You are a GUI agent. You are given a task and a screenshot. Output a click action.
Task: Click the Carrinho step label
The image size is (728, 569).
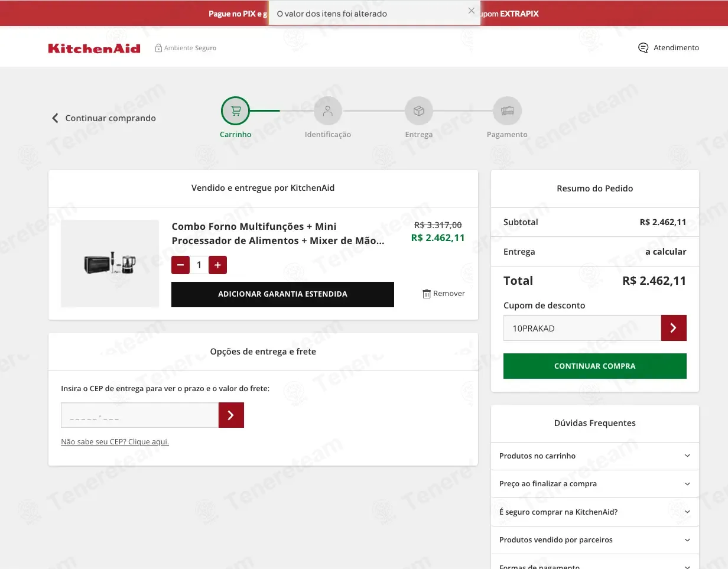236,135
